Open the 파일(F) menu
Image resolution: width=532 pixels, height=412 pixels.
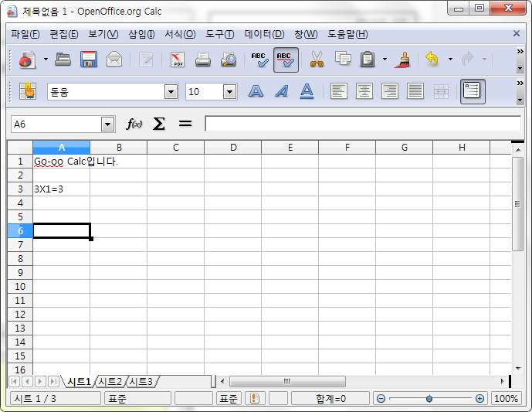click(x=25, y=34)
